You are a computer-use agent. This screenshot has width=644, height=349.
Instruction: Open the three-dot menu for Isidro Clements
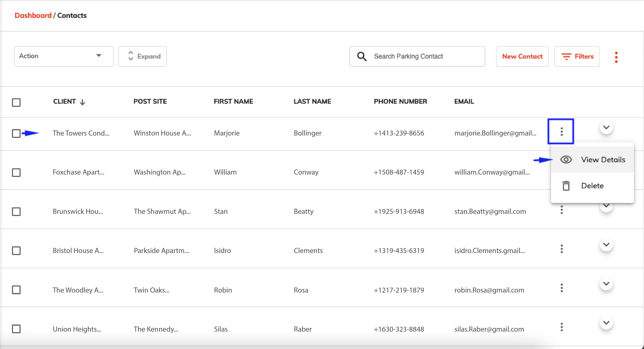pyautogui.click(x=562, y=249)
